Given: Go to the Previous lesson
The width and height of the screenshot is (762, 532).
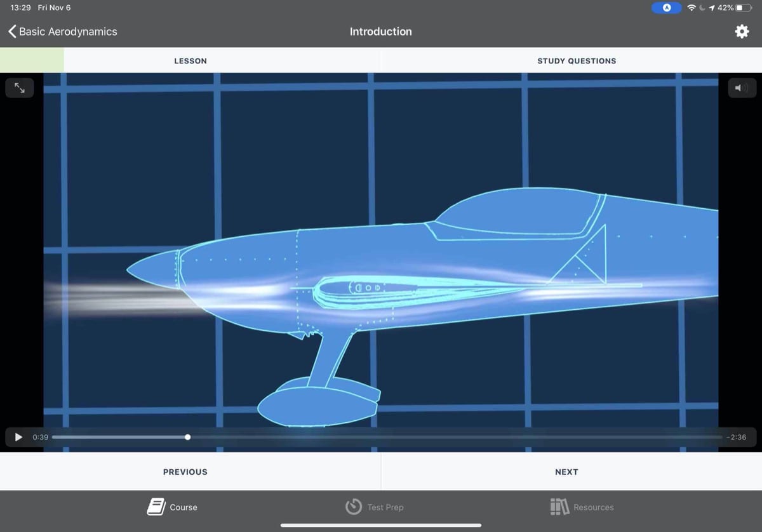Looking at the screenshot, I should (185, 472).
